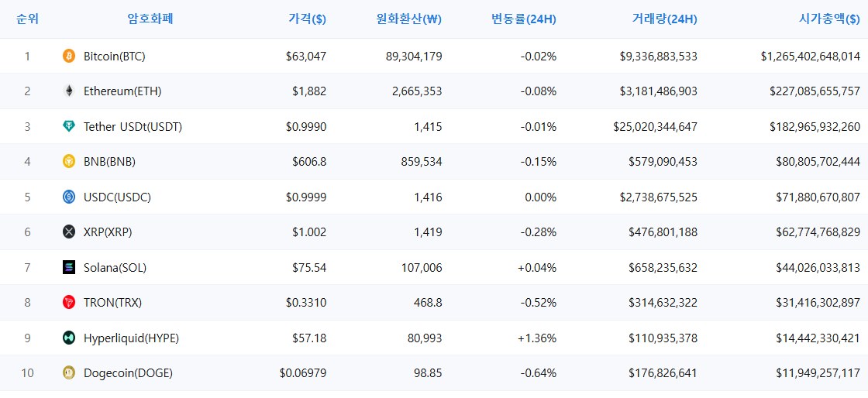Screen dimensions: 868x398
Task: Click market cap $1,265,402,648,014
Action: pyautogui.click(x=811, y=57)
